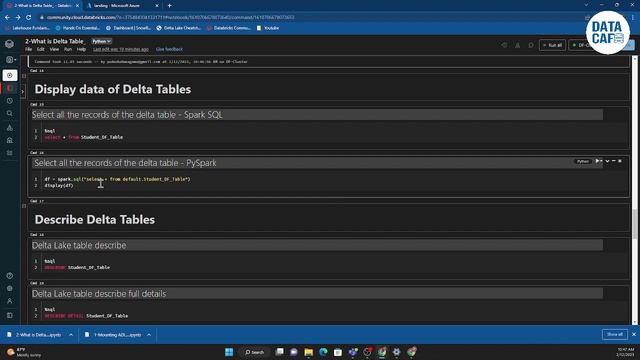The width and height of the screenshot is (640, 360).
Task: Open the Delta Lake Cheatsheet bookmark
Action: [x=179, y=28]
